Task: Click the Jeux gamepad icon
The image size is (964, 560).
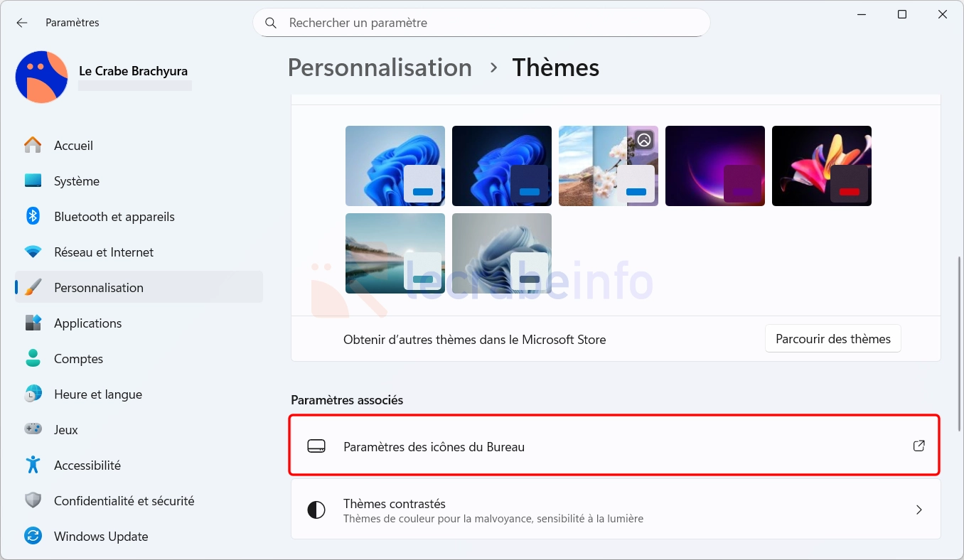Action: [33, 429]
